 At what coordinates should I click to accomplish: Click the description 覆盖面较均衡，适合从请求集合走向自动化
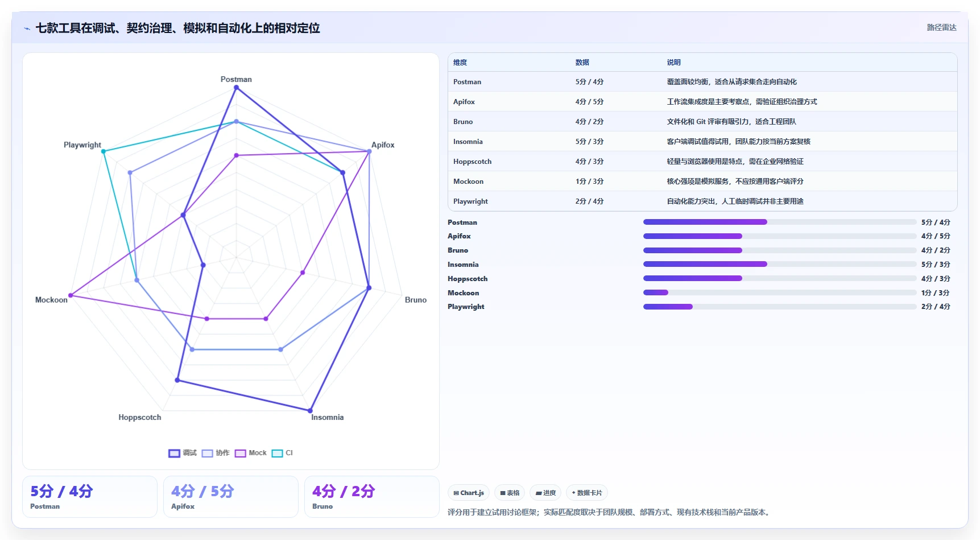[x=732, y=82]
